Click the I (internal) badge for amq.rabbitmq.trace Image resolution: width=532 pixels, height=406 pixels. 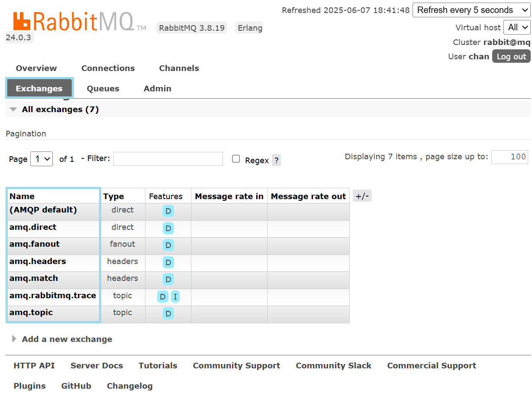tap(175, 297)
